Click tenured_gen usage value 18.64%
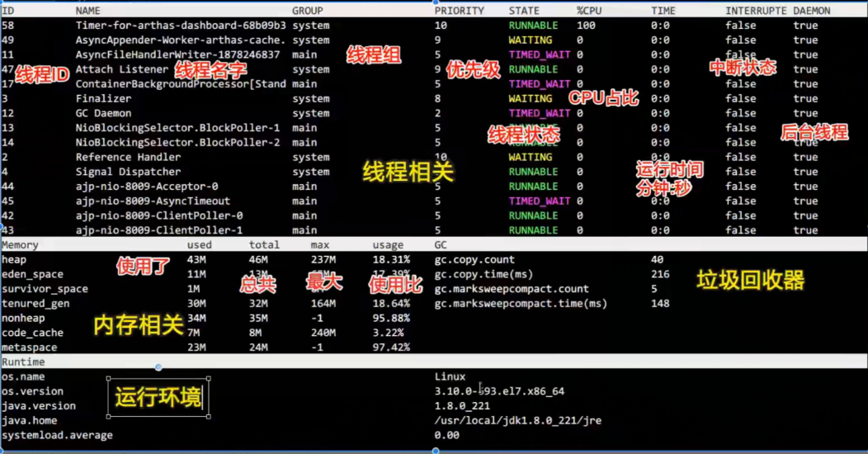The width and height of the screenshot is (868, 454). (391, 304)
